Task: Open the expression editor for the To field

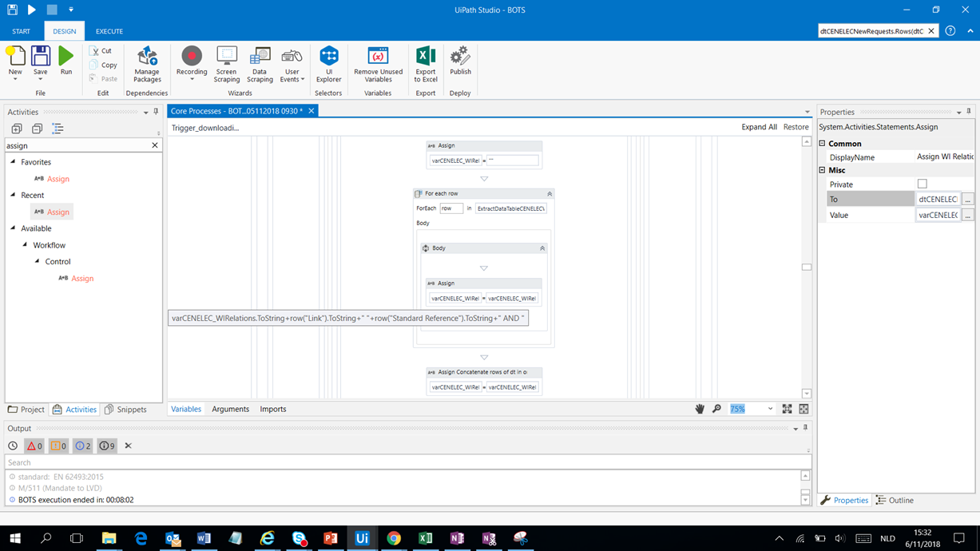Action: click(x=967, y=200)
